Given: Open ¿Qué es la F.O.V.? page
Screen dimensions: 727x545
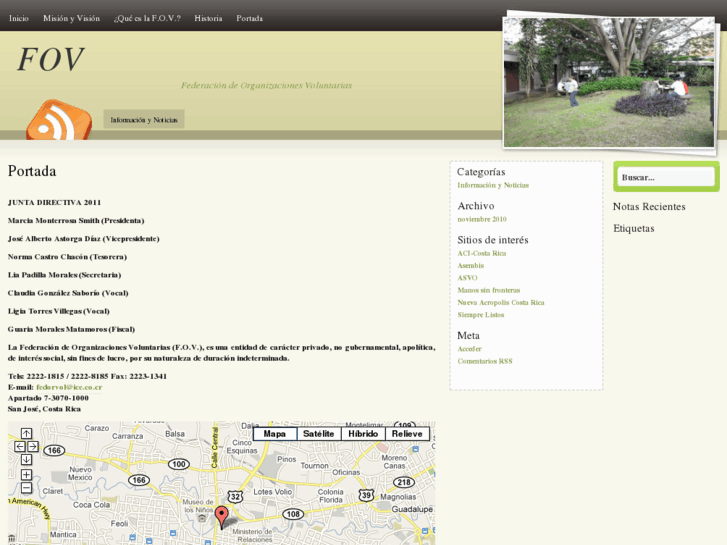Looking at the screenshot, I should pos(147,19).
